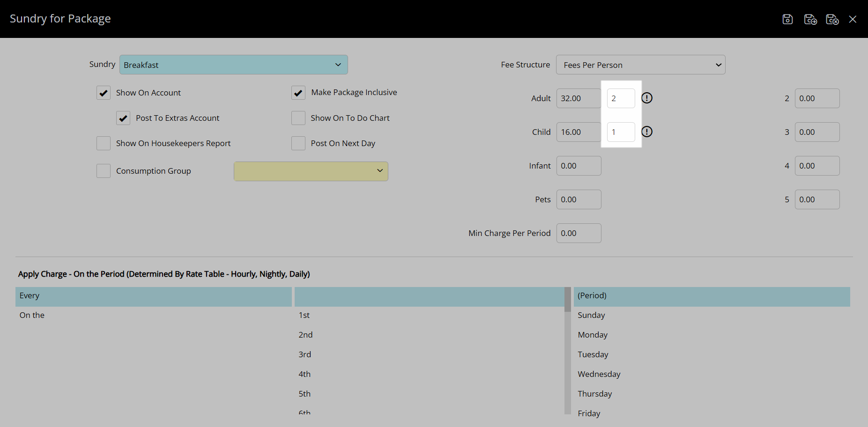
Task: Toggle the Make Package Inclusive checkbox
Action: click(x=298, y=93)
